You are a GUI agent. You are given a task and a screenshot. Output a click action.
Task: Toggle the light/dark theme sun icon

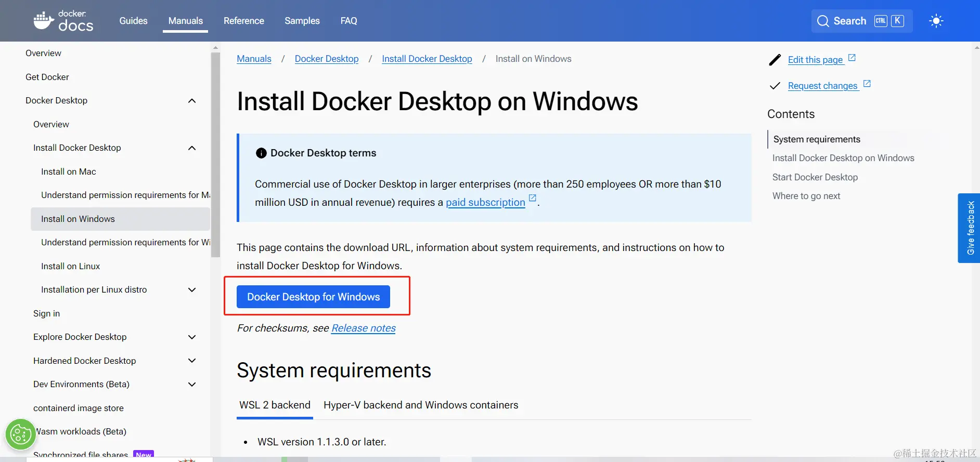(x=936, y=21)
